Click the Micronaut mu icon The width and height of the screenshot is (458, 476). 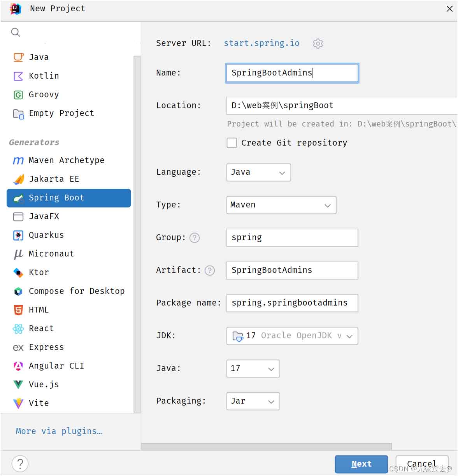coord(18,254)
